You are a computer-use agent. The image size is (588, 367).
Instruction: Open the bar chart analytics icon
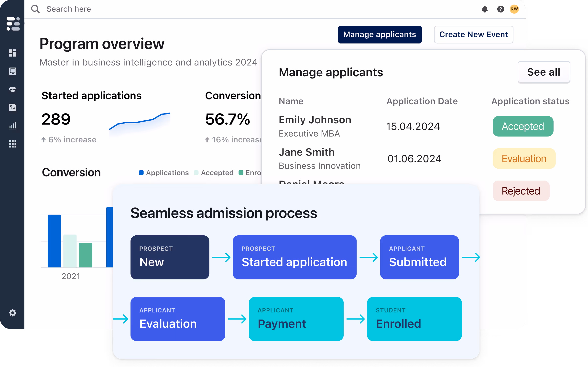(13, 126)
